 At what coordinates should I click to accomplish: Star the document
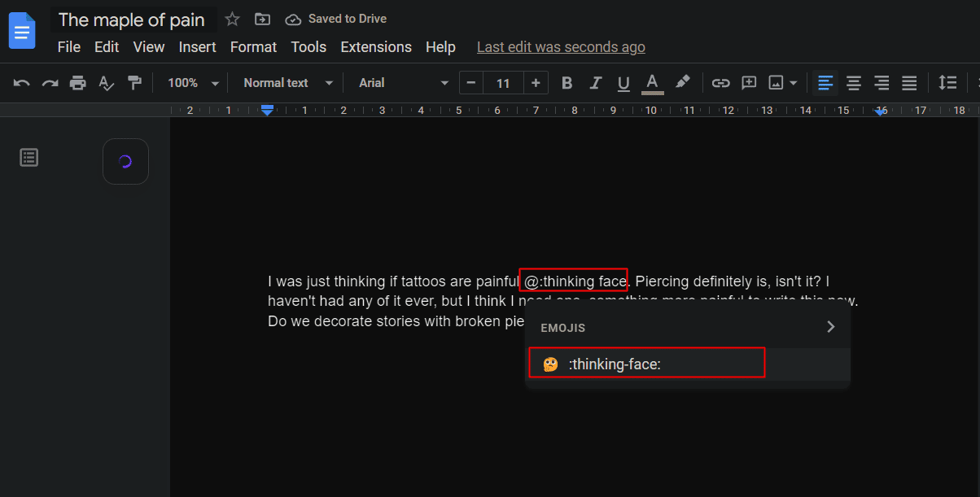[x=232, y=19]
